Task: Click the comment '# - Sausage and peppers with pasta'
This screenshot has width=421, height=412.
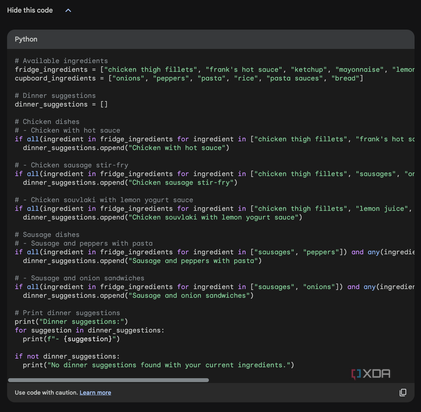Action: (84, 243)
